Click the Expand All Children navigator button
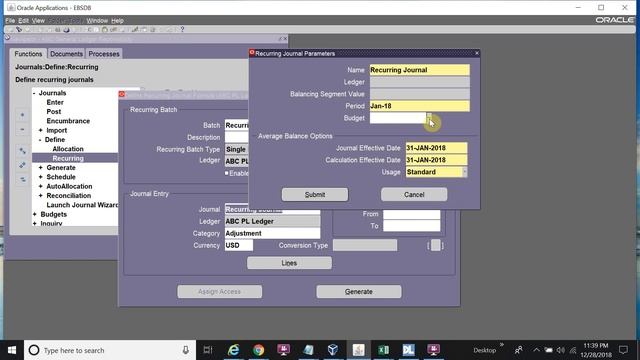 click(22, 151)
